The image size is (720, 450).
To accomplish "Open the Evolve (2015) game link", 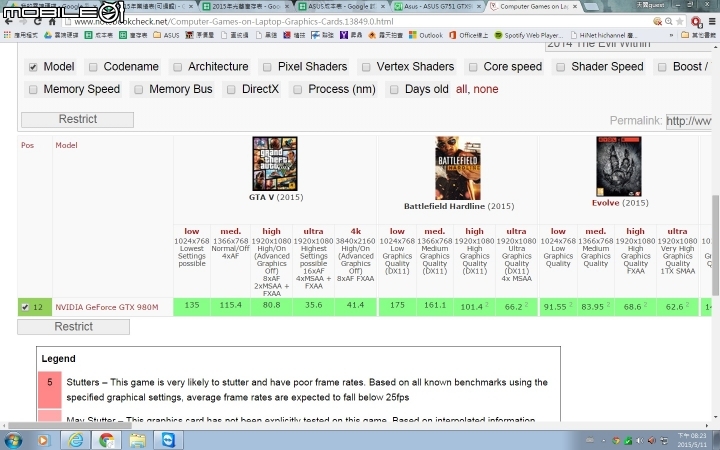I will pyautogui.click(x=620, y=203).
